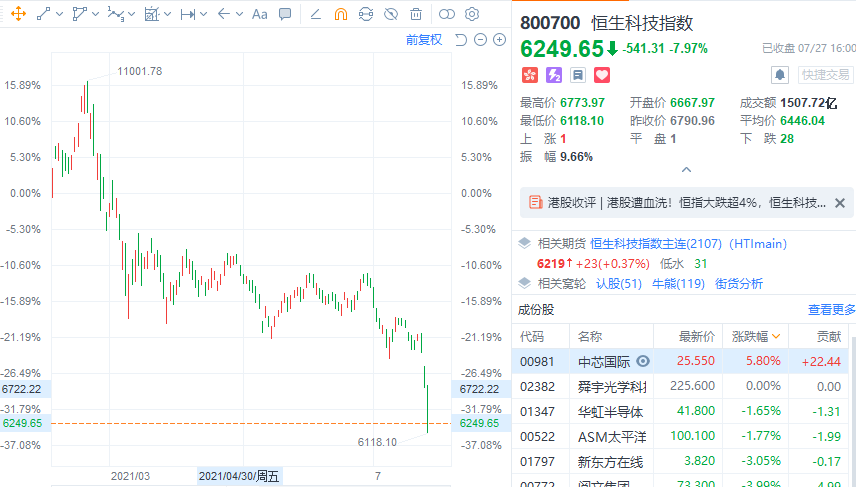Click the 快捷交易 quick trade button
This screenshot has width=856, height=487.
click(825, 75)
